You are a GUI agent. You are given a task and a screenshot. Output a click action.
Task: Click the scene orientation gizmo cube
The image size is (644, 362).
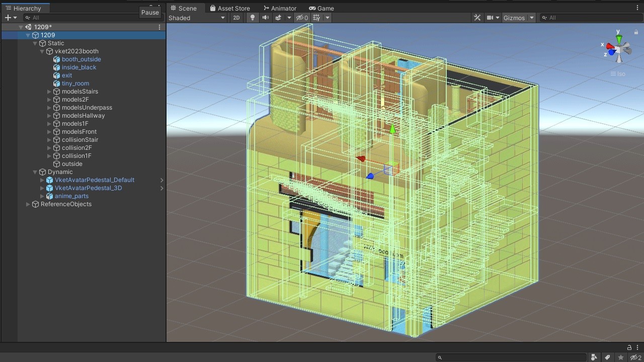[619, 48]
